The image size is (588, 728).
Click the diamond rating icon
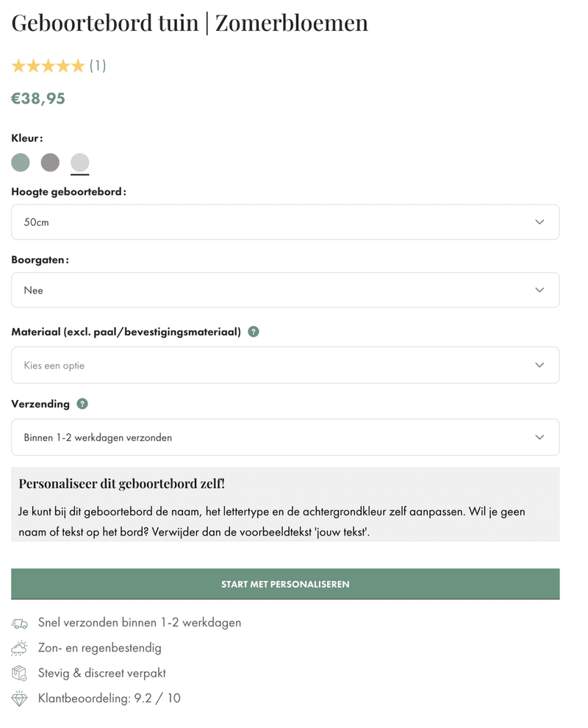coord(20,699)
